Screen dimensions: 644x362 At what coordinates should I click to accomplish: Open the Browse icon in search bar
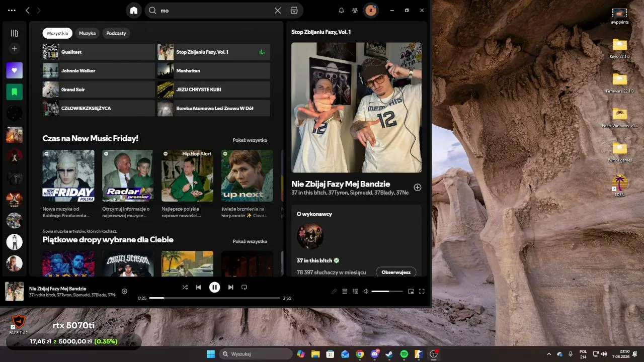point(294,10)
